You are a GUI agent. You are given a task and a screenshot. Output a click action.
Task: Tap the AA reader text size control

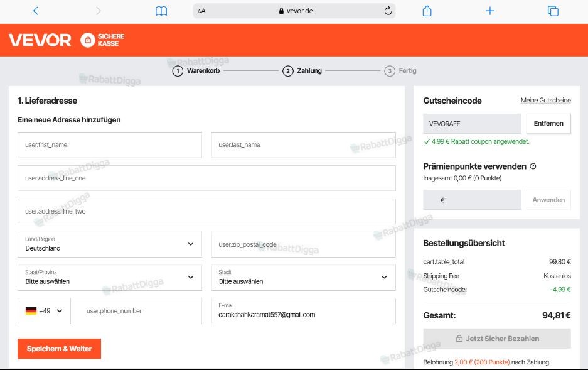[x=201, y=11]
